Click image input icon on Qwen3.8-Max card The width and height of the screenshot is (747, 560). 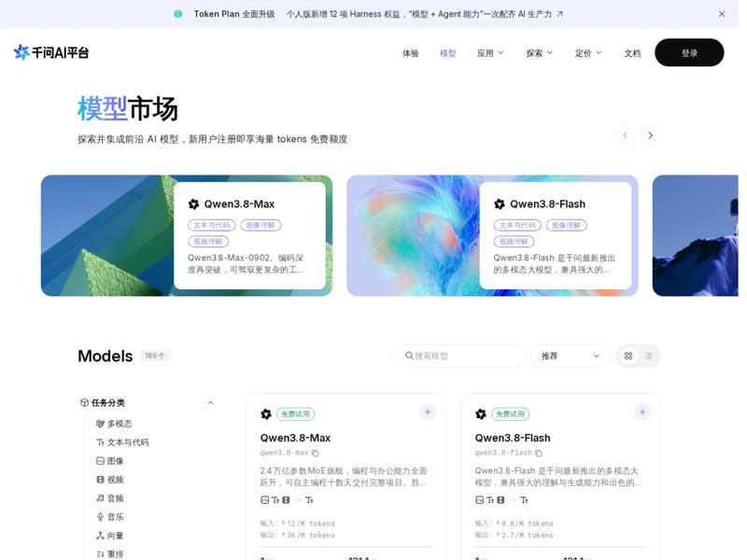click(x=265, y=500)
